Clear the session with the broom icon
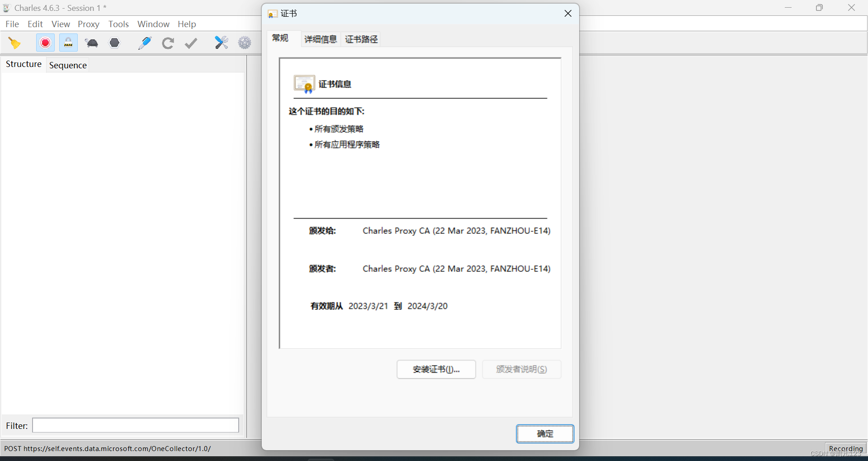868x461 pixels. [x=14, y=43]
